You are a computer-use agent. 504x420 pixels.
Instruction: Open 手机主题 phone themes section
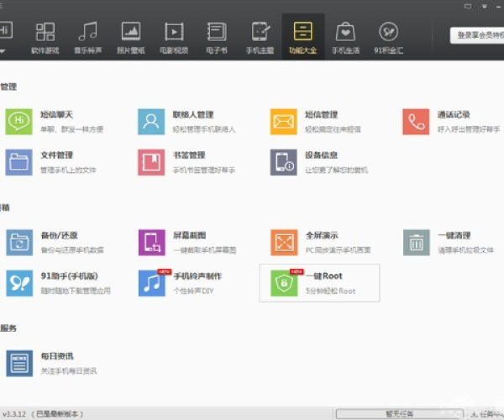(260, 38)
